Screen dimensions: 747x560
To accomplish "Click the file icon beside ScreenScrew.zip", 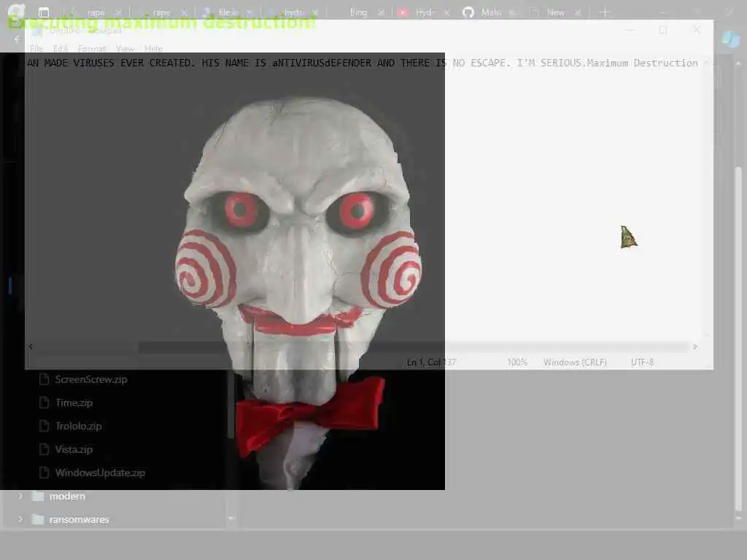I will (x=44, y=379).
